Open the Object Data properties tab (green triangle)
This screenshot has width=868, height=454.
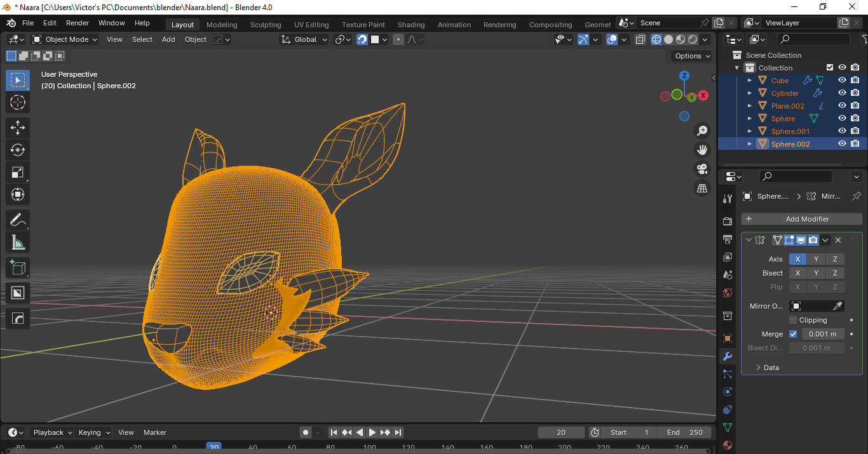point(728,427)
